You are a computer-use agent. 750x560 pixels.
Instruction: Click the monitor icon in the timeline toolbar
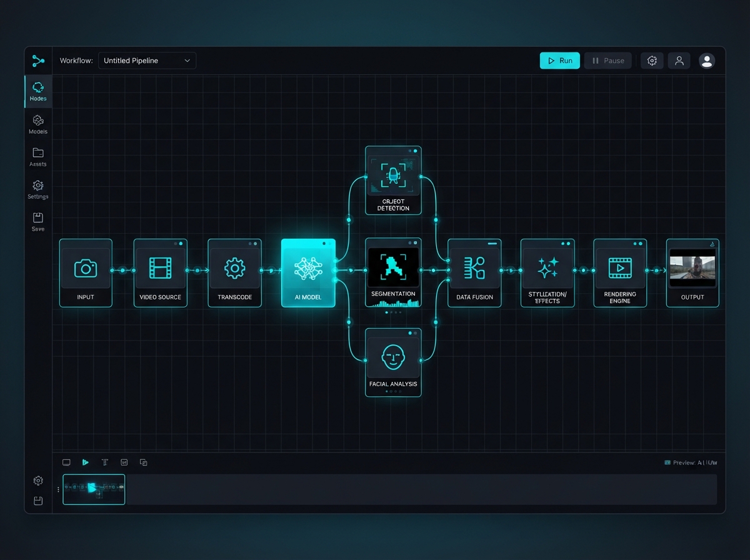(x=66, y=462)
